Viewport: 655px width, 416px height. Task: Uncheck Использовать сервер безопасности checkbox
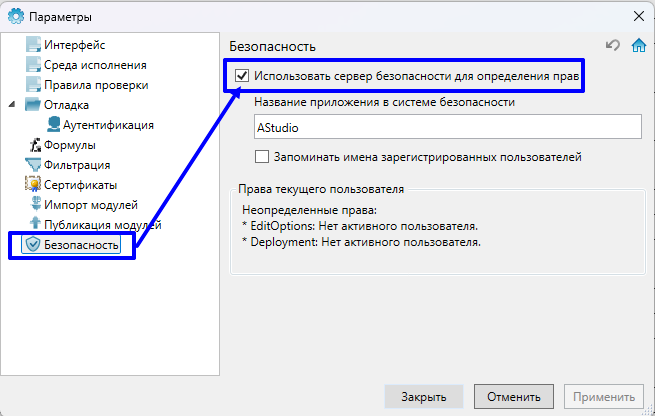(241, 75)
